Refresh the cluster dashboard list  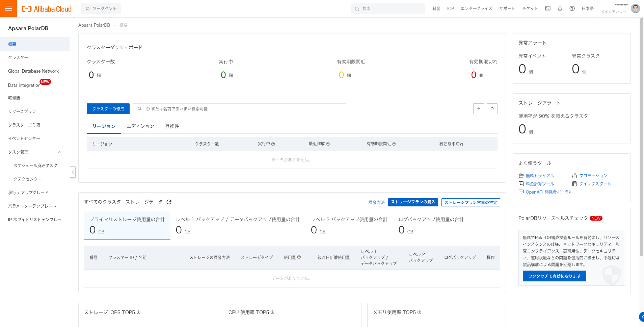point(492,109)
